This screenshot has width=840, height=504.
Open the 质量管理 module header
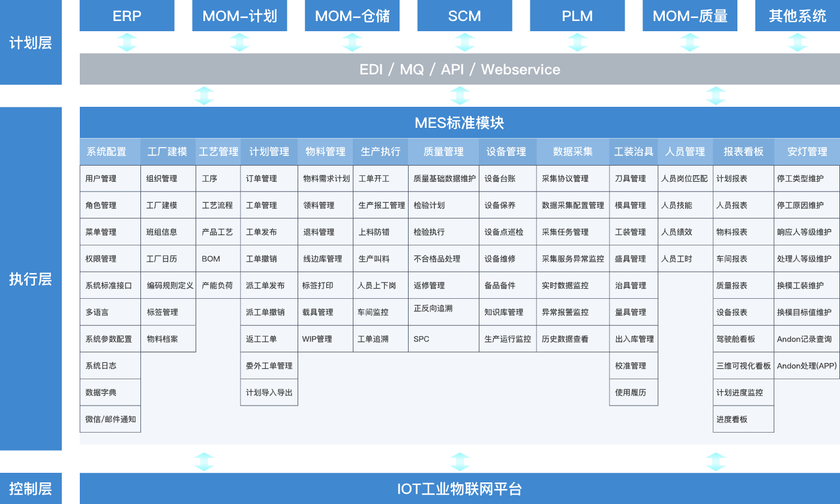(443, 152)
